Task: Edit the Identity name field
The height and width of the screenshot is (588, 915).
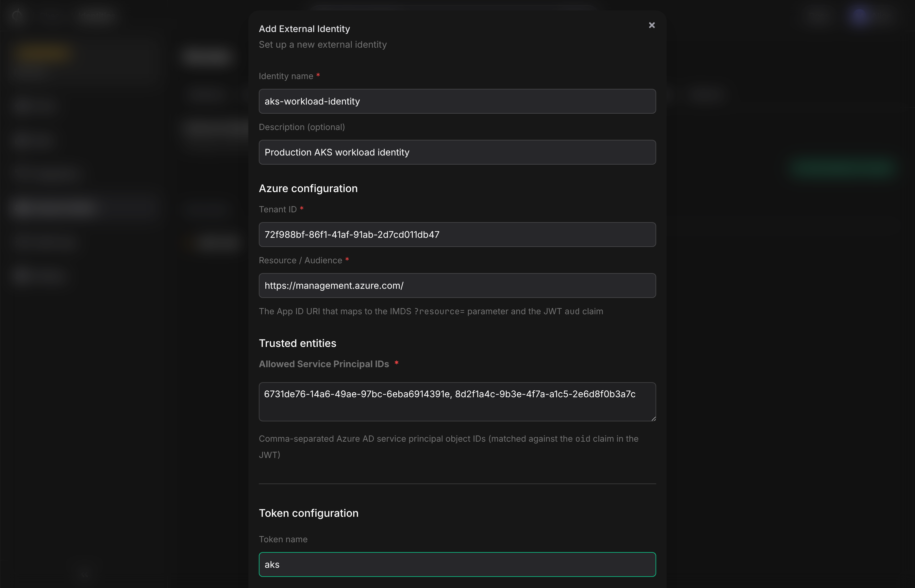Action: pyautogui.click(x=457, y=101)
